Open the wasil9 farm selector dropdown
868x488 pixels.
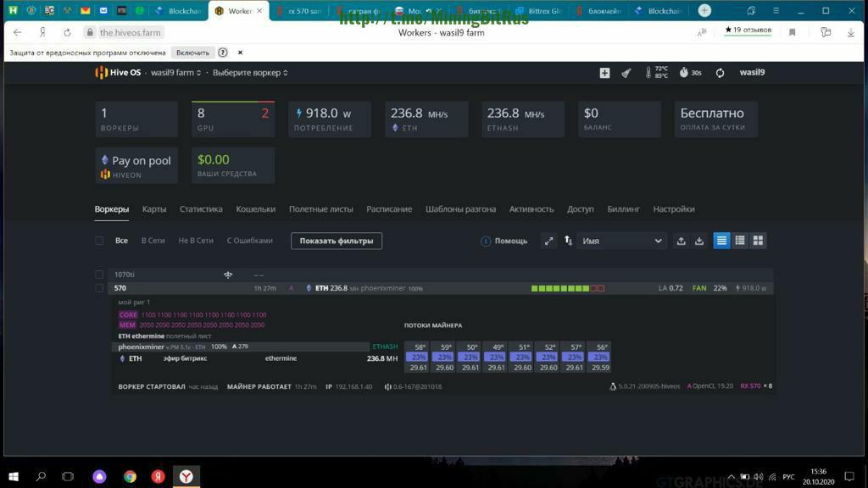pyautogui.click(x=175, y=73)
